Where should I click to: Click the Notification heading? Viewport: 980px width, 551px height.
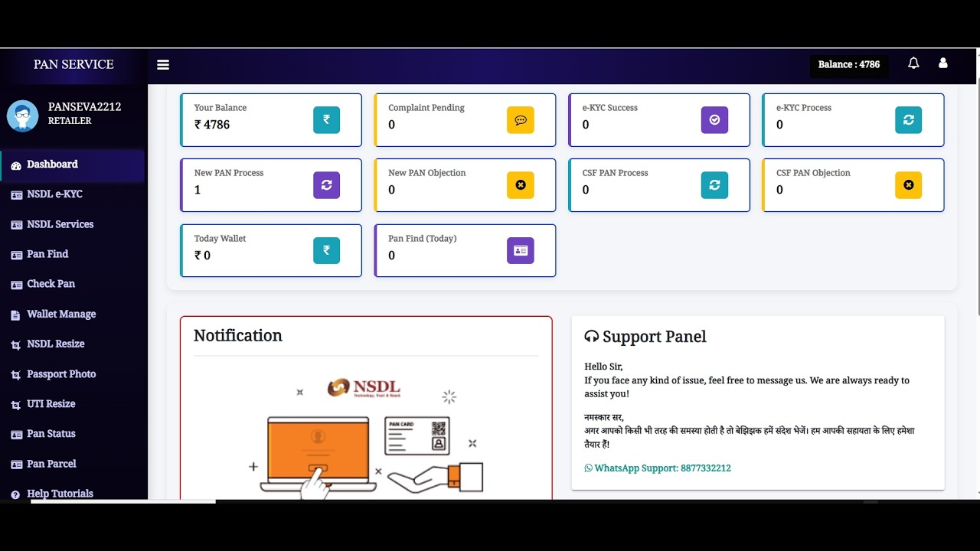(238, 336)
